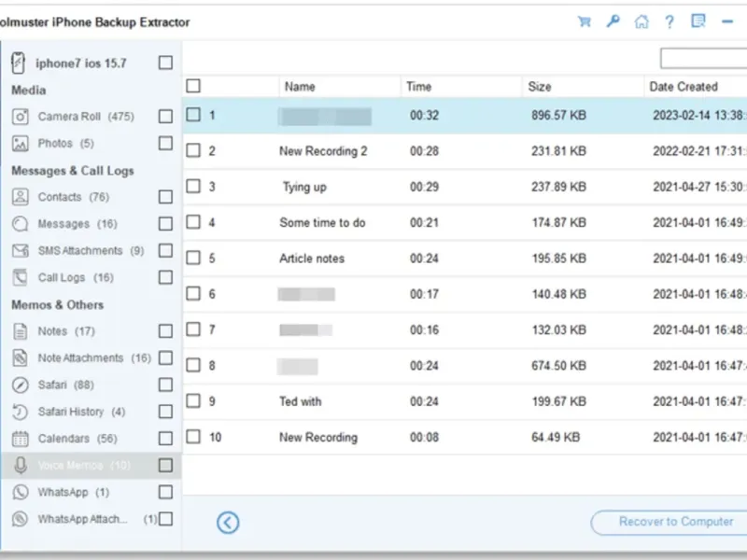The image size is (747, 560).
Task: Select Camera Roll icon in sidebar
Action: [20, 116]
